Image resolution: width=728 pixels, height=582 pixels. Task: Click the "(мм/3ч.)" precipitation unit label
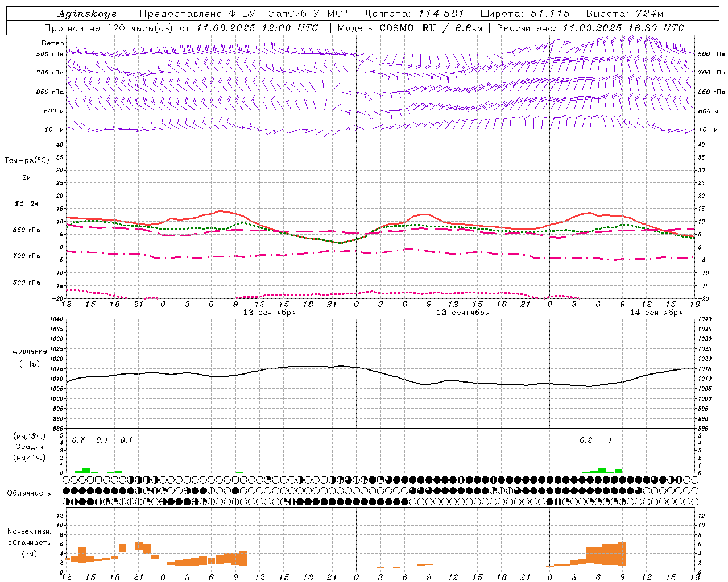click(29, 436)
